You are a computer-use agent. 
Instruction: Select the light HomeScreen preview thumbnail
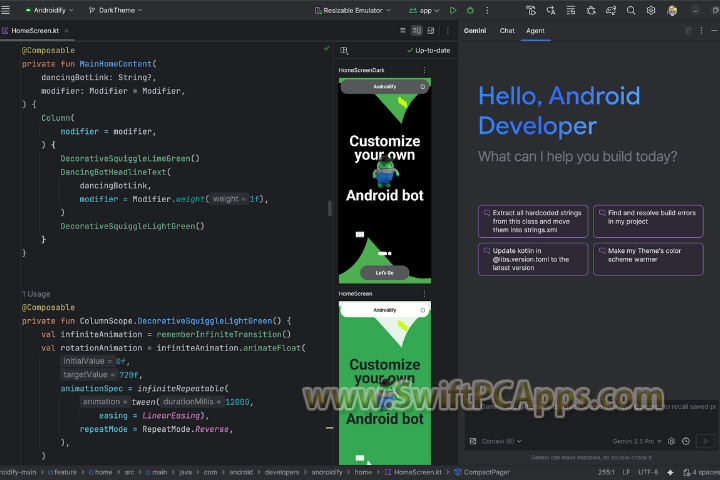(385, 383)
